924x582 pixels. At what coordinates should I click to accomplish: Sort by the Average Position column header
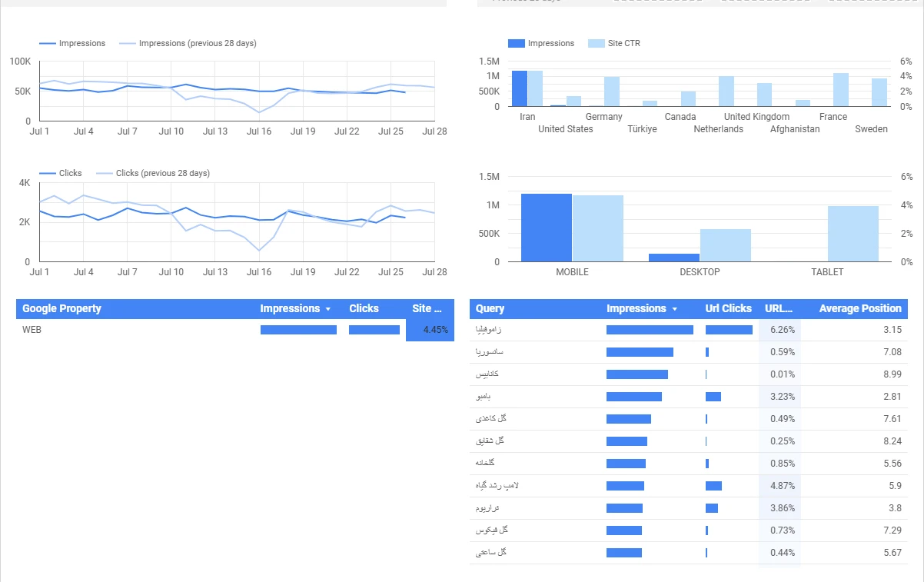(860, 308)
